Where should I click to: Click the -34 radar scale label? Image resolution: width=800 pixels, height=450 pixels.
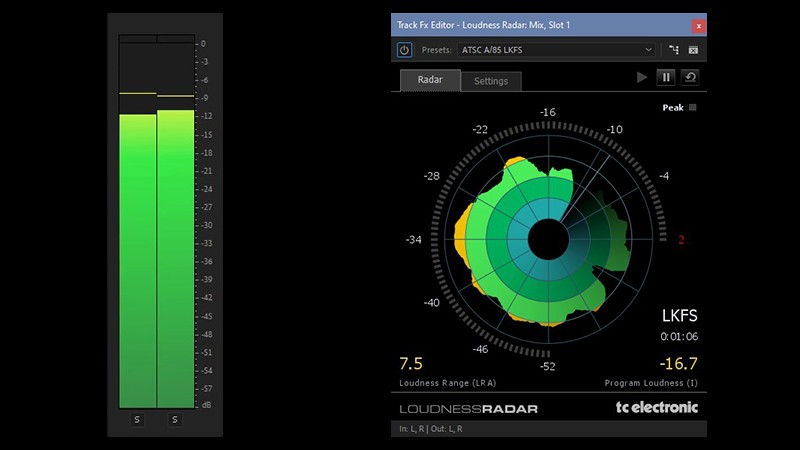413,240
